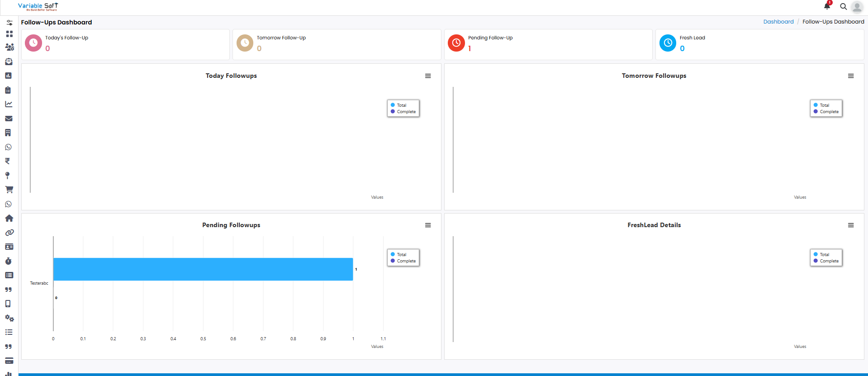This screenshot has width=868, height=376.
Task: Click the map pin icon in sidebar
Action: pyautogui.click(x=7, y=176)
